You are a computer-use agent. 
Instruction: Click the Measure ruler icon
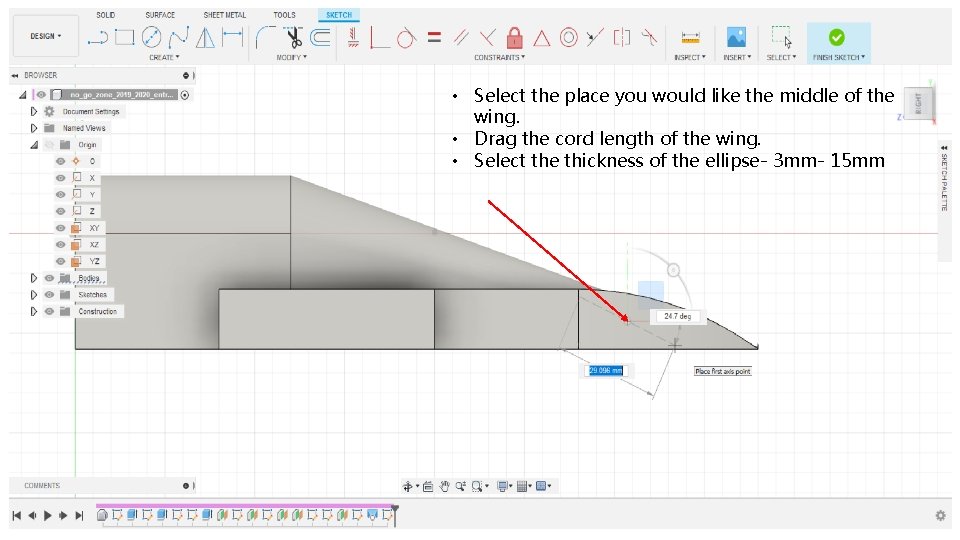[690, 38]
